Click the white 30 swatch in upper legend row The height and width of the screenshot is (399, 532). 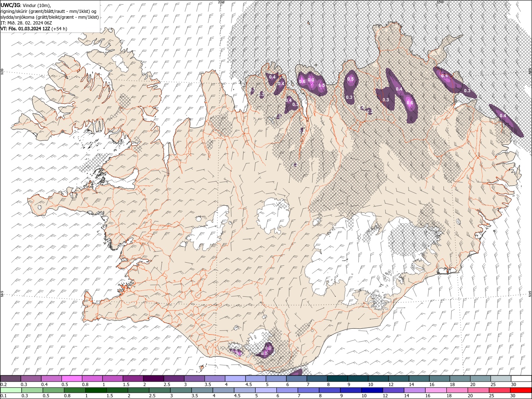coord(521,379)
